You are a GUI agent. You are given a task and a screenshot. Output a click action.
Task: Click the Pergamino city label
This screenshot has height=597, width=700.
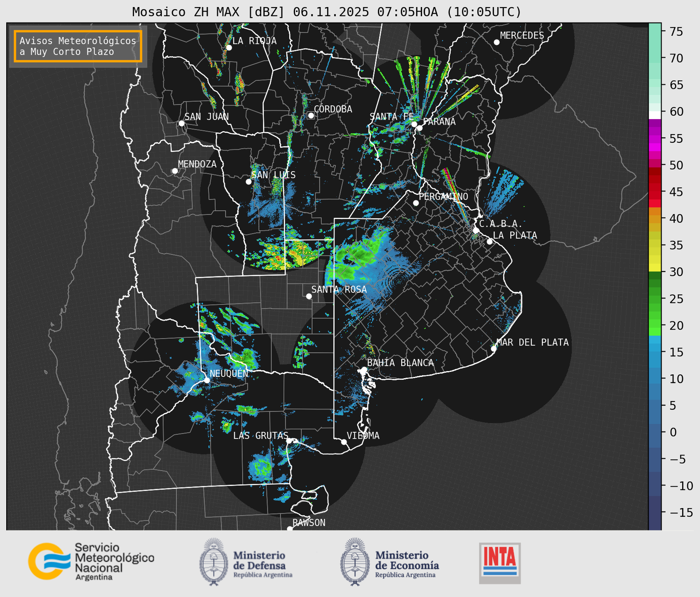tap(443, 196)
